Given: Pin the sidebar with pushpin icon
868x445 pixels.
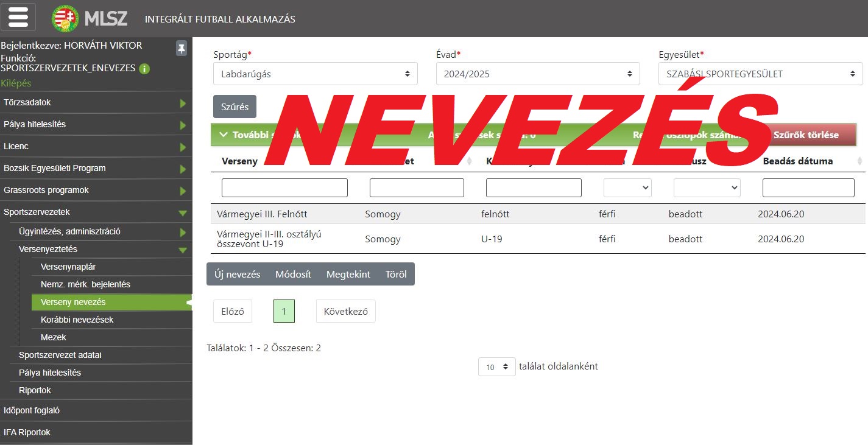Looking at the screenshot, I should tap(181, 49).
